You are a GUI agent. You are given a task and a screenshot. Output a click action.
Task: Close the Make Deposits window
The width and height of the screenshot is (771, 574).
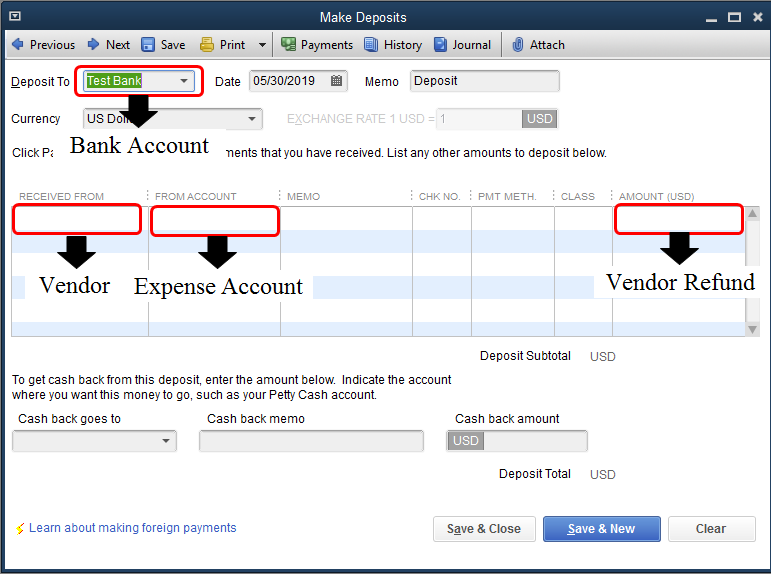click(x=758, y=17)
